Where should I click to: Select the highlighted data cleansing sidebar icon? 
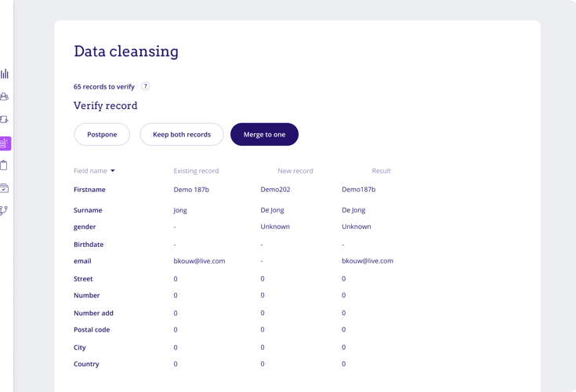click(x=5, y=143)
